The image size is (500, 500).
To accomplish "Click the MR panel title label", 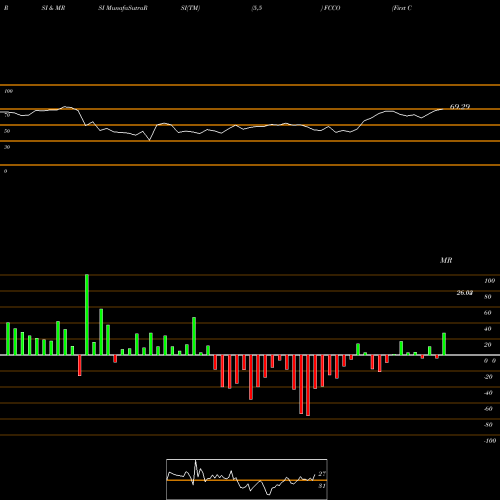I will pos(446,260).
